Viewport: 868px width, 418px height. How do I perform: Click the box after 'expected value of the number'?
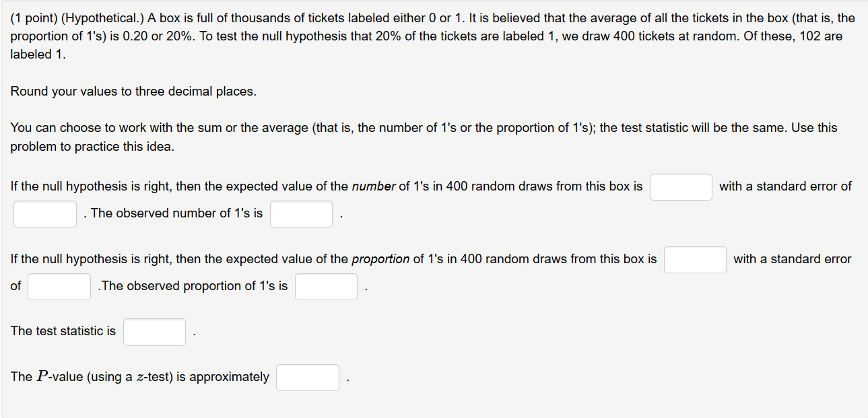click(x=681, y=187)
